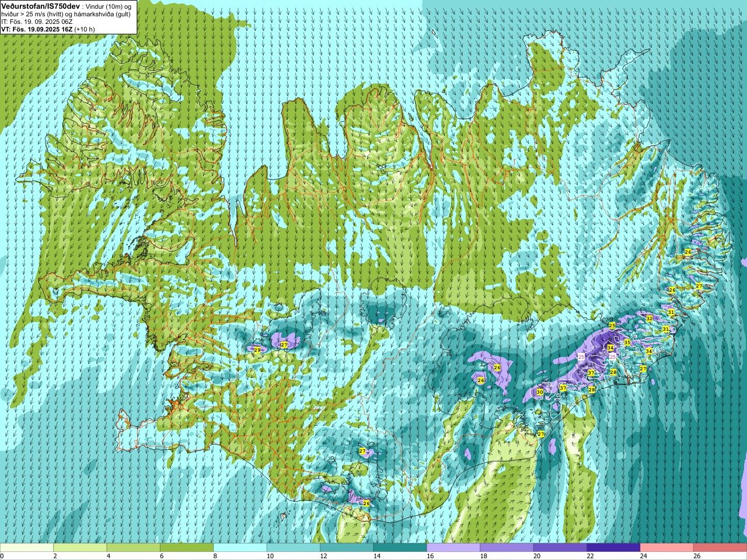Click the Veðurstofan/IS750dev title text

pos(41,6)
